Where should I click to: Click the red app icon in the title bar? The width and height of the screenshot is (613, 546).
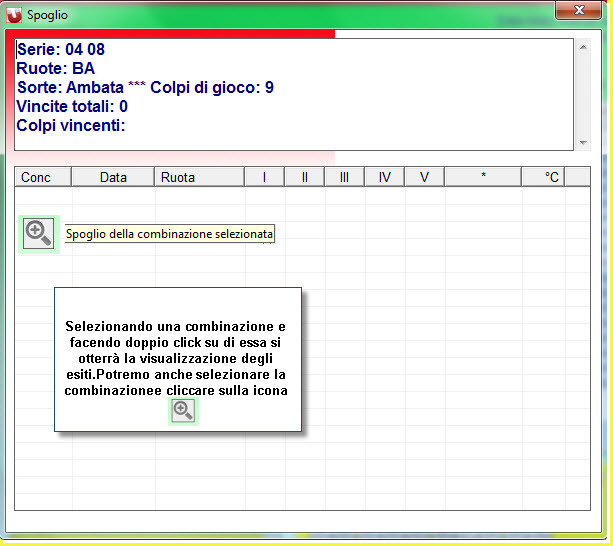pos(13,13)
